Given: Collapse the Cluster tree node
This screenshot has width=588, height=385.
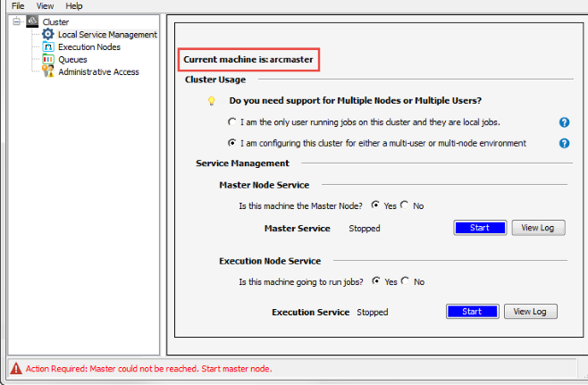Looking at the screenshot, I should click(x=16, y=21).
